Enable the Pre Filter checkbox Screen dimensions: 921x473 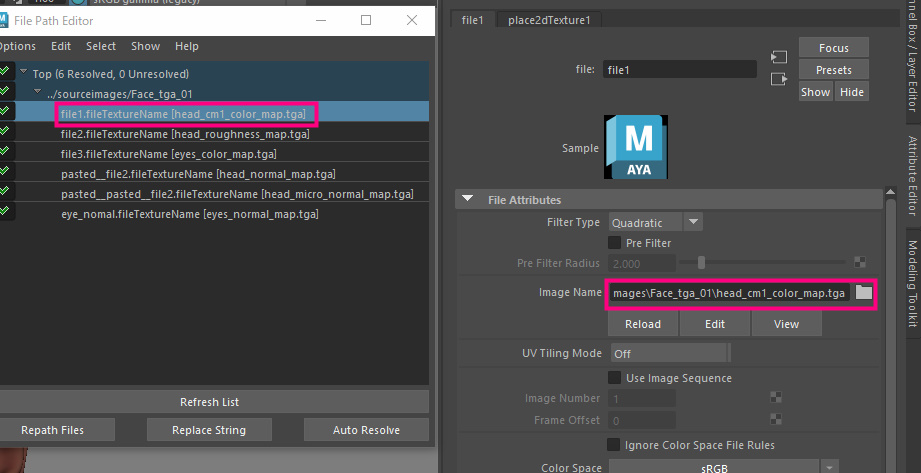[614, 242]
